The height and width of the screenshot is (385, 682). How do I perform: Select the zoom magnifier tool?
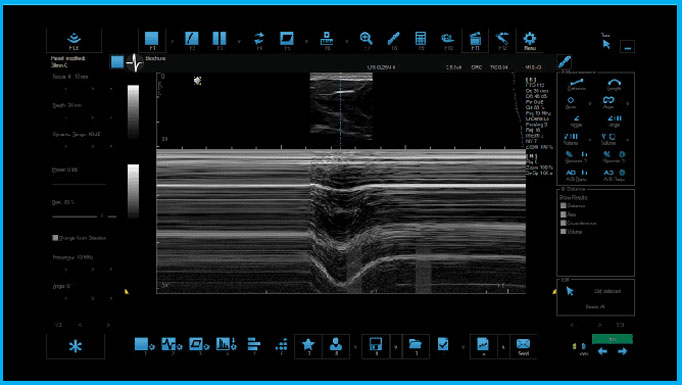click(x=366, y=39)
